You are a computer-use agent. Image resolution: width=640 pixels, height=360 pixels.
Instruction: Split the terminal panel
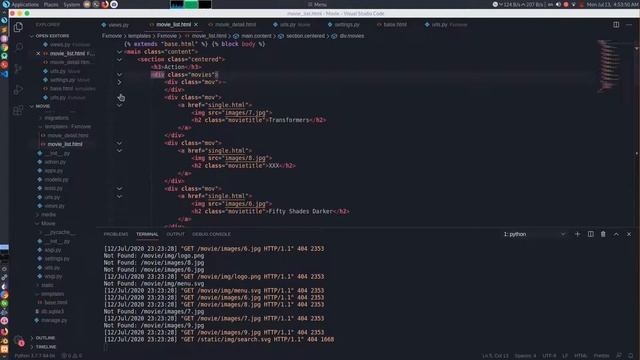point(590,234)
